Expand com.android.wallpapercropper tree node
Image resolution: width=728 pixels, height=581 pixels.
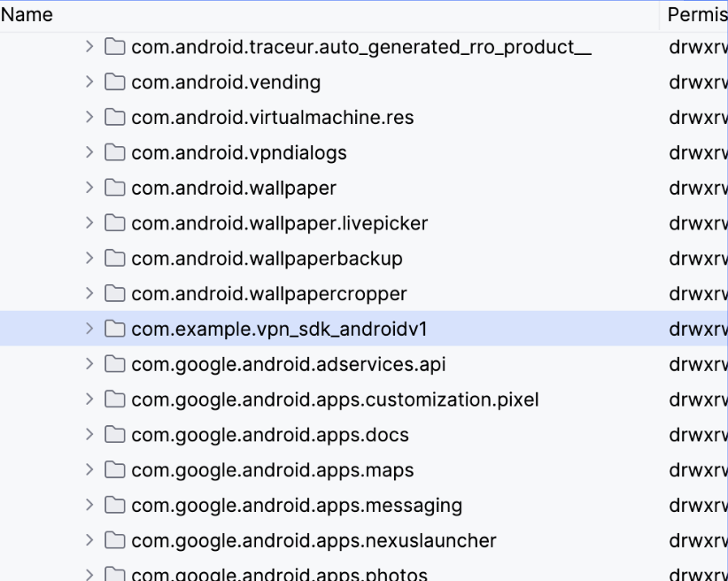pyautogui.click(x=89, y=293)
